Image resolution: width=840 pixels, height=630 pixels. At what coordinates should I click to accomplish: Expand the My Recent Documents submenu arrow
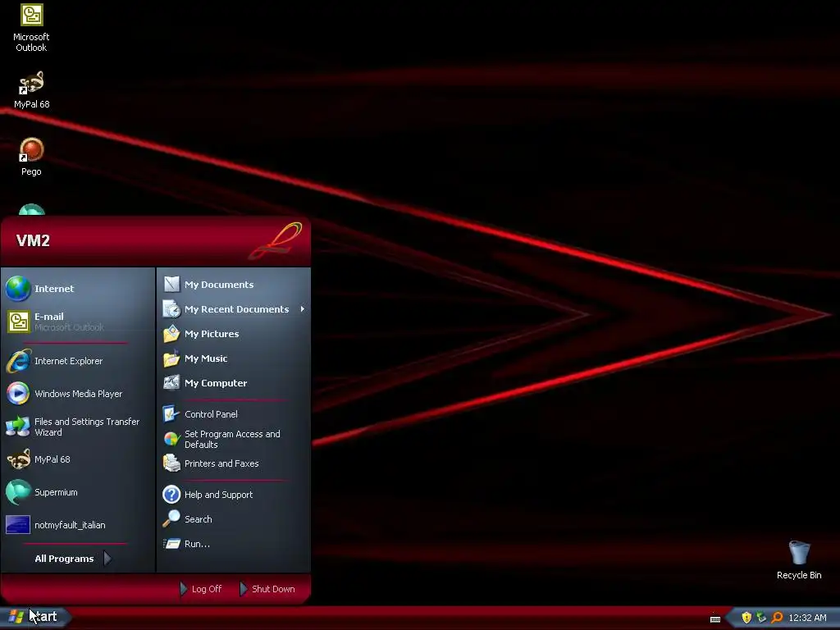point(303,309)
